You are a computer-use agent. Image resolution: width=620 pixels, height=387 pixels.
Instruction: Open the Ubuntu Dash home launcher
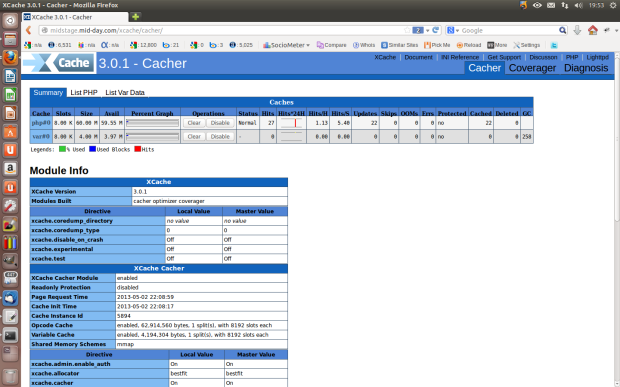[10, 21]
